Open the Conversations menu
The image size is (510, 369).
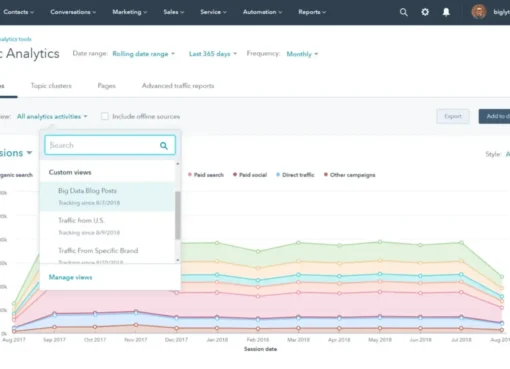click(x=73, y=12)
